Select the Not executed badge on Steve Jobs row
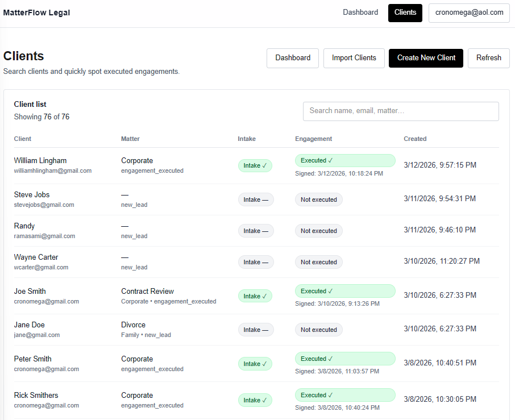Screen dimensions: 515x420 pyautogui.click(x=318, y=199)
